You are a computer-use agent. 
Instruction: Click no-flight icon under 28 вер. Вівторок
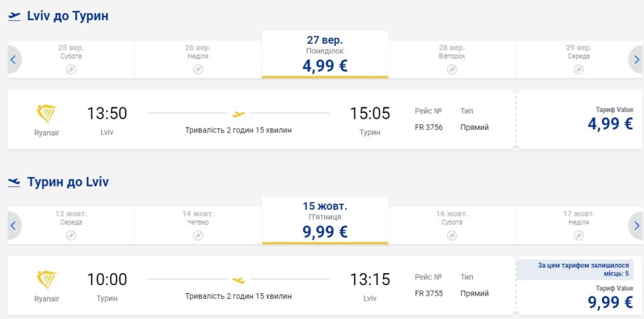[x=452, y=69]
